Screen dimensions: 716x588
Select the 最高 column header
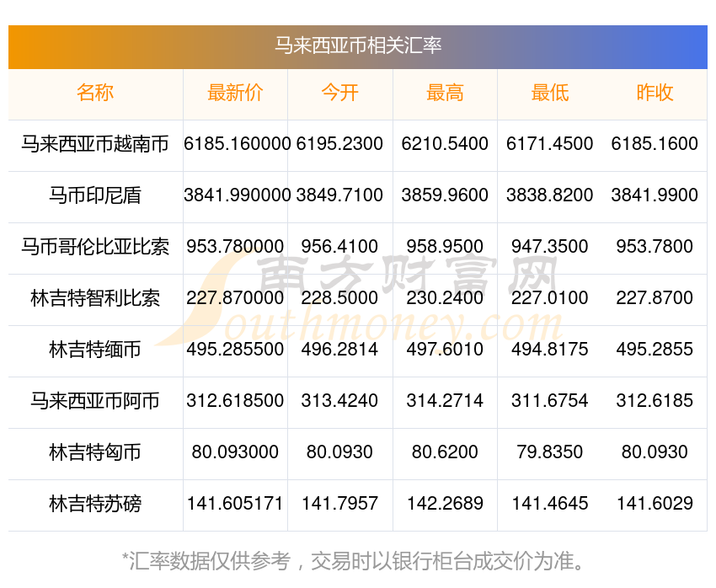pyautogui.click(x=445, y=93)
